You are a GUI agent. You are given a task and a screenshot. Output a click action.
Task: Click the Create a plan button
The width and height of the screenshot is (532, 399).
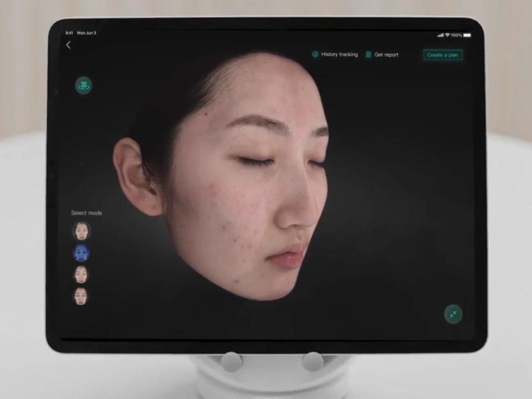(443, 55)
